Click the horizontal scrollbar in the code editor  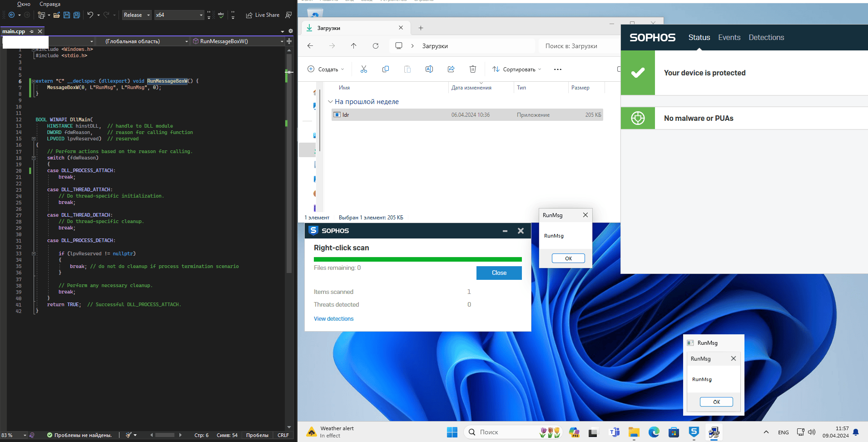(x=164, y=435)
